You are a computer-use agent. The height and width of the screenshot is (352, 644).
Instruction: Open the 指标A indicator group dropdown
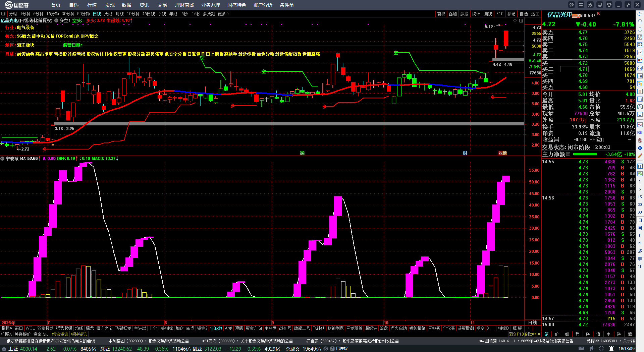[x=7, y=328]
